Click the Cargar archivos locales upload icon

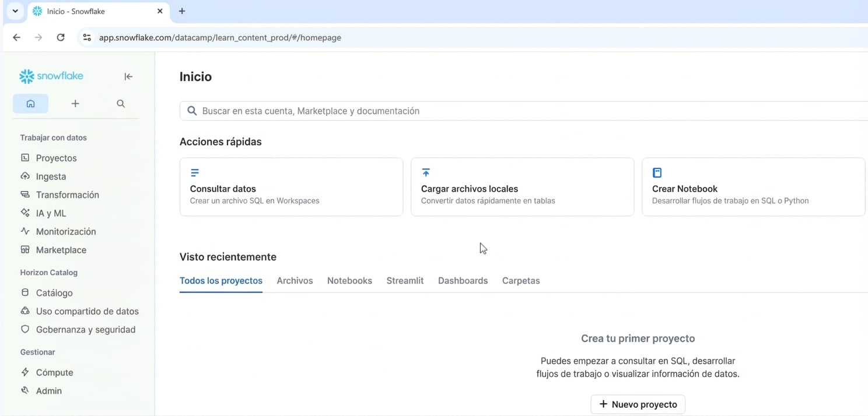426,172
